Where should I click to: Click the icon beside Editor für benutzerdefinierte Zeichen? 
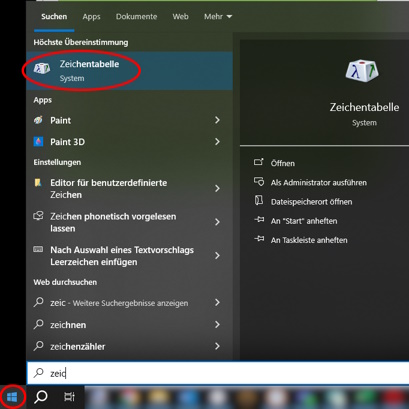(38, 183)
